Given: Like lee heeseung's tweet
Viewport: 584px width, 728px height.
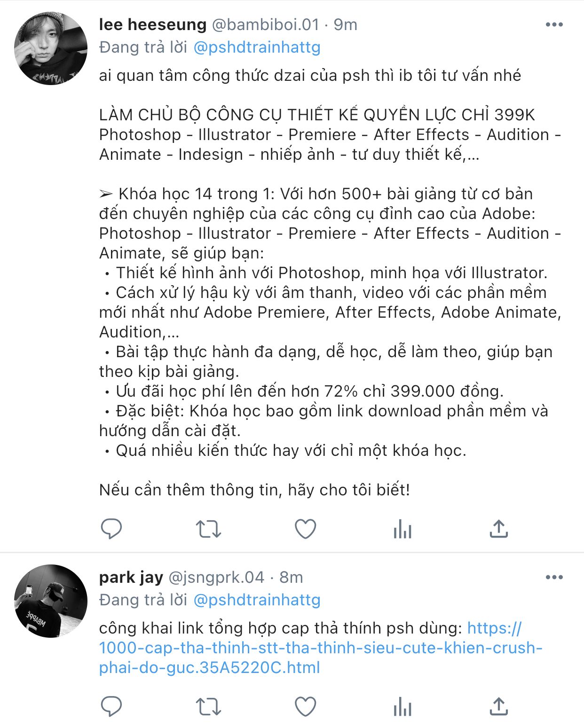Looking at the screenshot, I should click(305, 529).
